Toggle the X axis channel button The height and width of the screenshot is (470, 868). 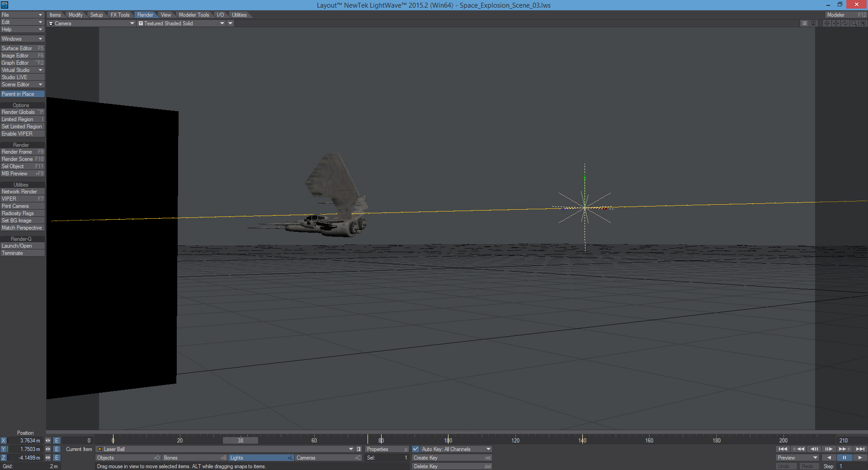(4, 440)
